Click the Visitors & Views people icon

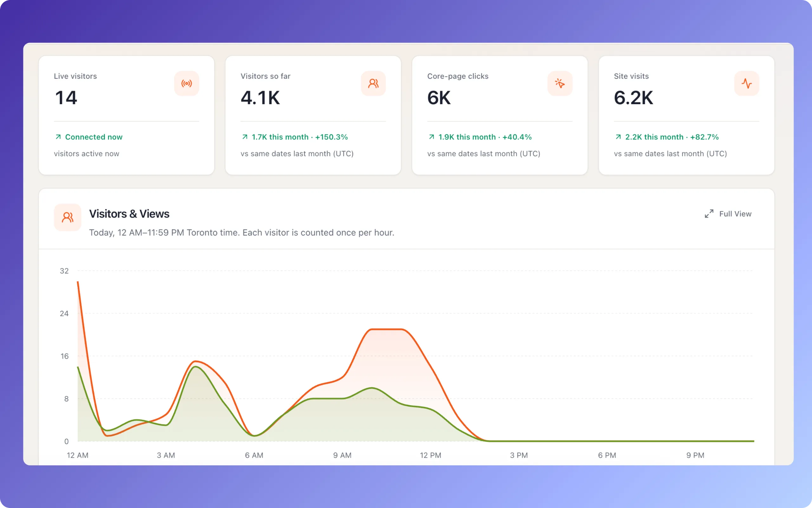click(68, 217)
